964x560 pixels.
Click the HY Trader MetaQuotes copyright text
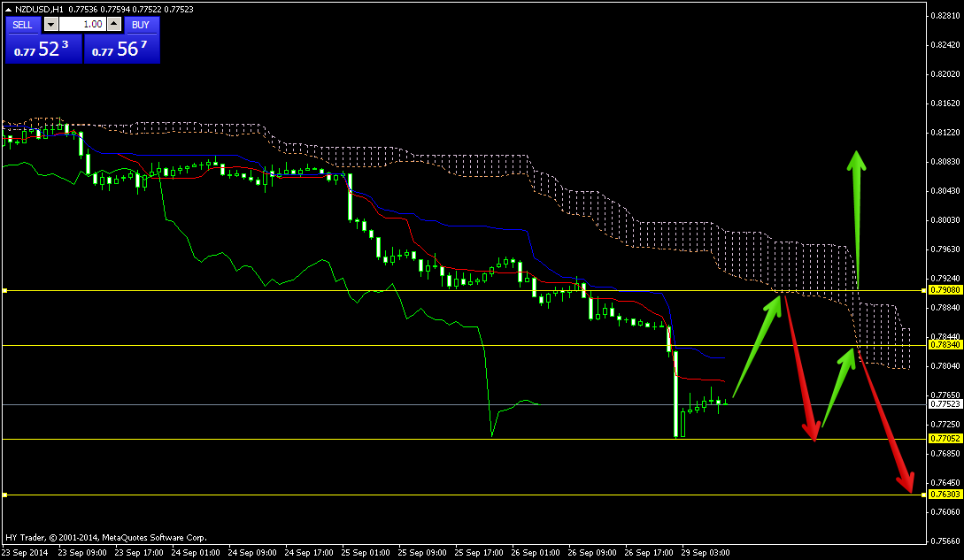pos(105,537)
